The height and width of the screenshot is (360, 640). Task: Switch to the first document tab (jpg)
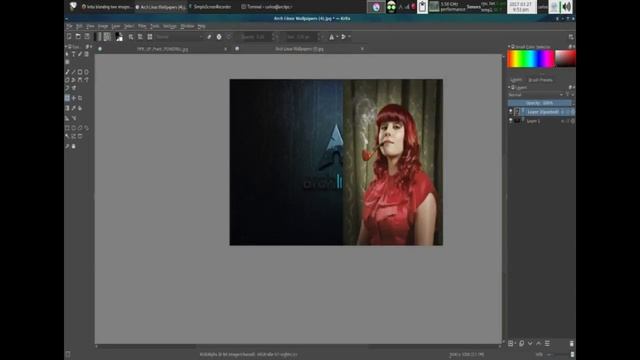(x=162, y=49)
